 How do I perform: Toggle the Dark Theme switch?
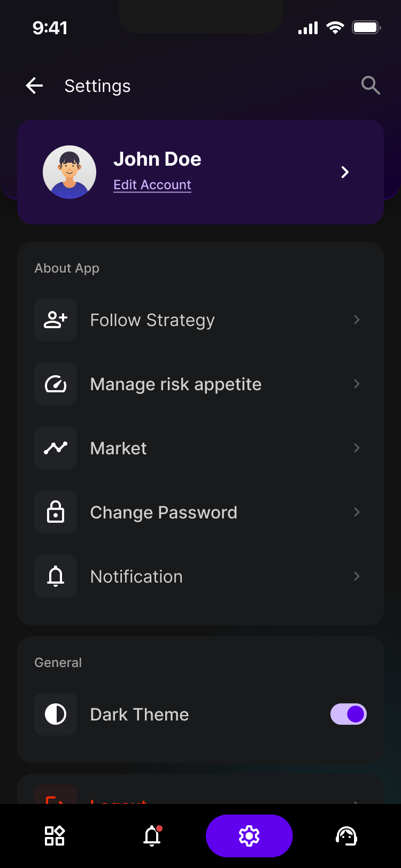[349, 714]
